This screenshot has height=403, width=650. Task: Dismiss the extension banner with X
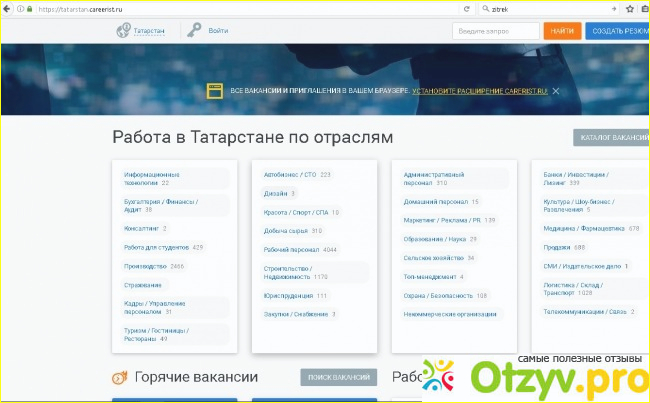tap(556, 91)
